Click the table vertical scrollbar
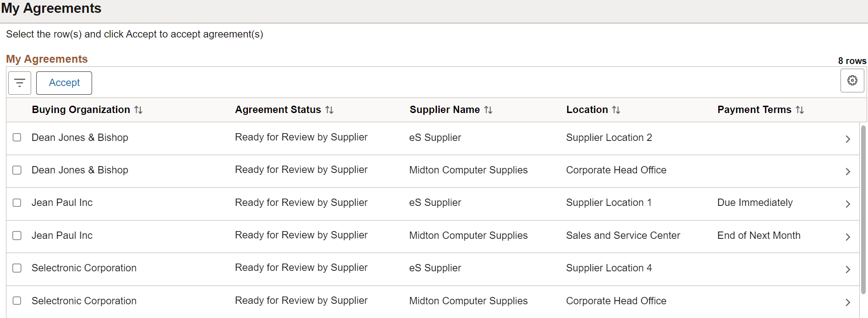Viewport: 868px width, 318px height. (863, 210)
